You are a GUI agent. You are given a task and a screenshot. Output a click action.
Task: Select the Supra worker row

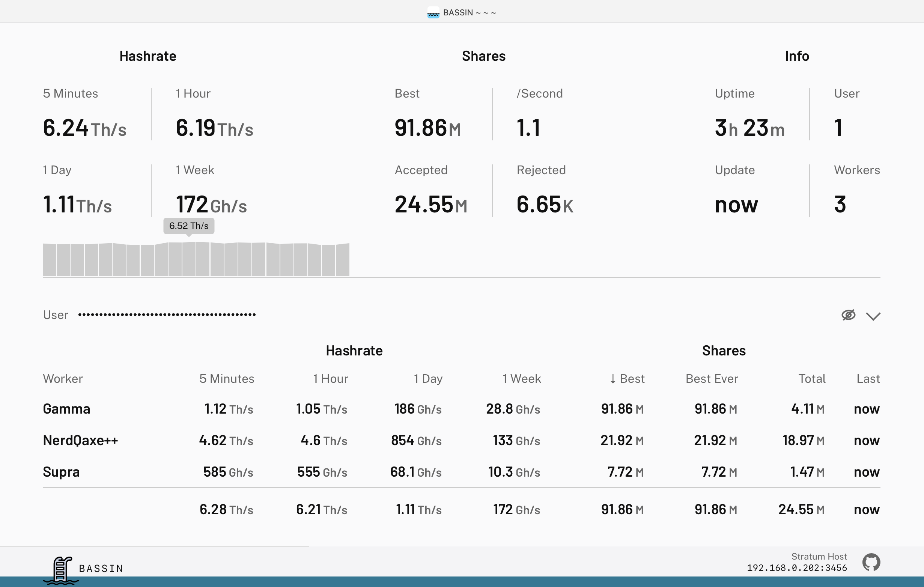pos(62,472)
